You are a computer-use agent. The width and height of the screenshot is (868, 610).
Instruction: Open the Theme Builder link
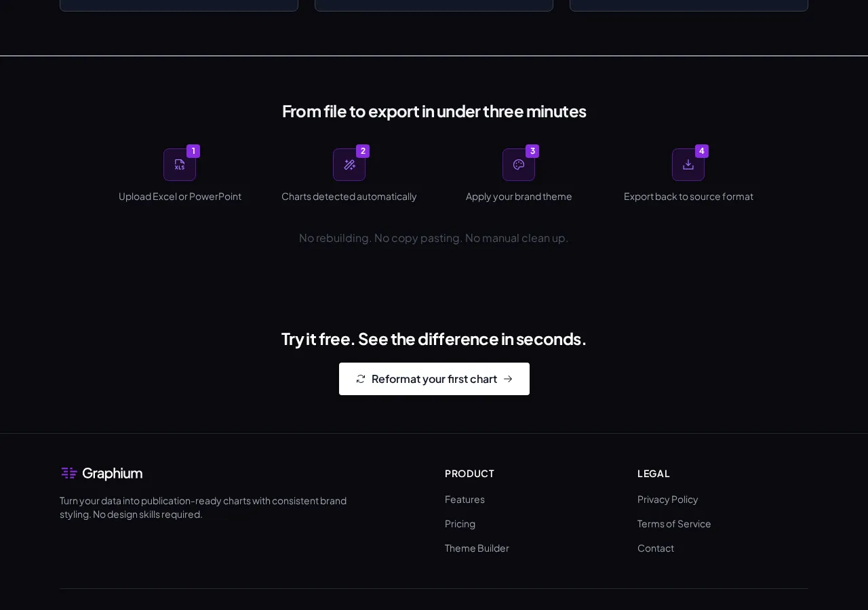click(x=477, y=548)
